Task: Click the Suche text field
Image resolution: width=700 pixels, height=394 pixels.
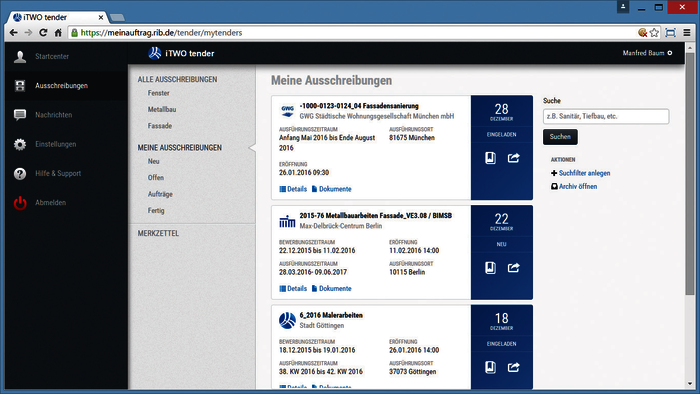Action: click(606, 116)
